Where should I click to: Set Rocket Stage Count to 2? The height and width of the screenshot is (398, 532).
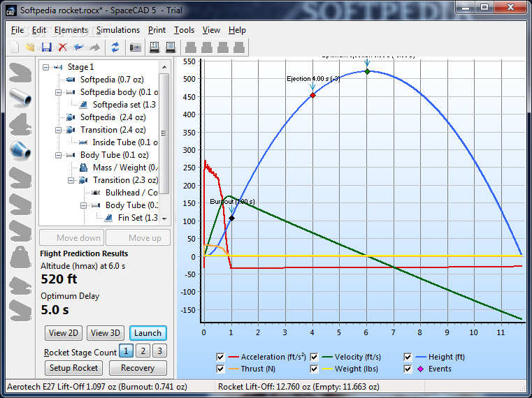tap(143, 351)
